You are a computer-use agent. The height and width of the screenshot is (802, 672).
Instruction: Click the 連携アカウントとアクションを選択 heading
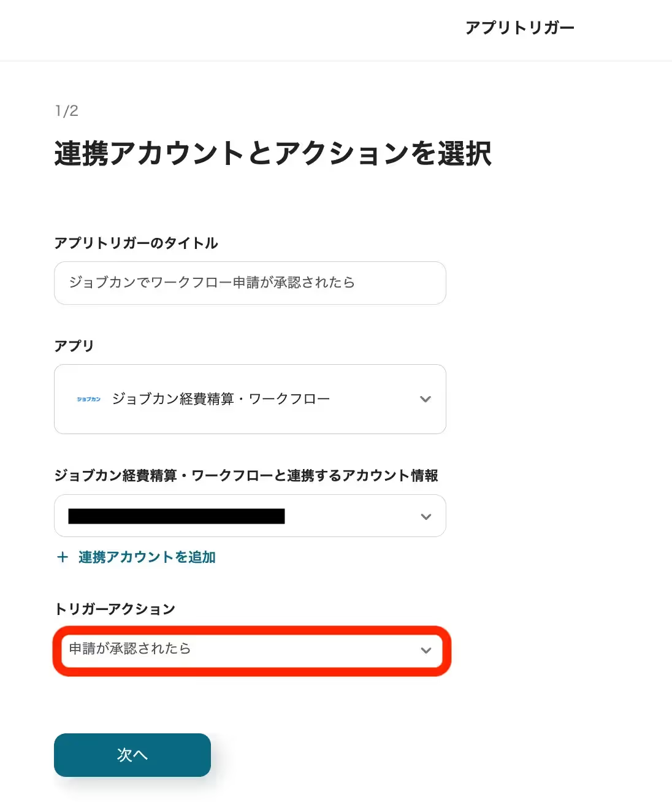pos(272,153)
